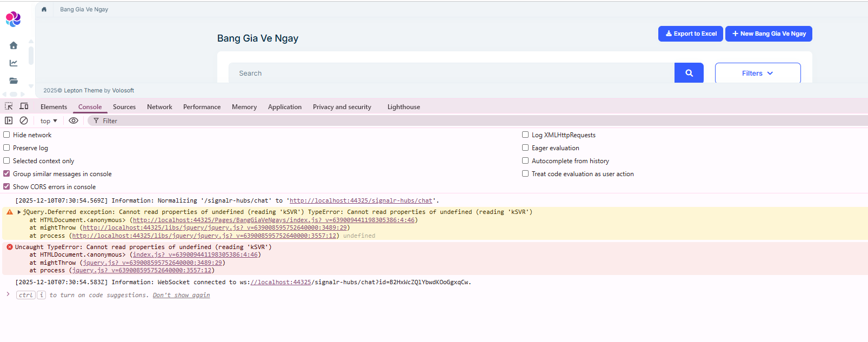
Task: Enable the Preserve log checkbox
Action: [x=7, y=147]
